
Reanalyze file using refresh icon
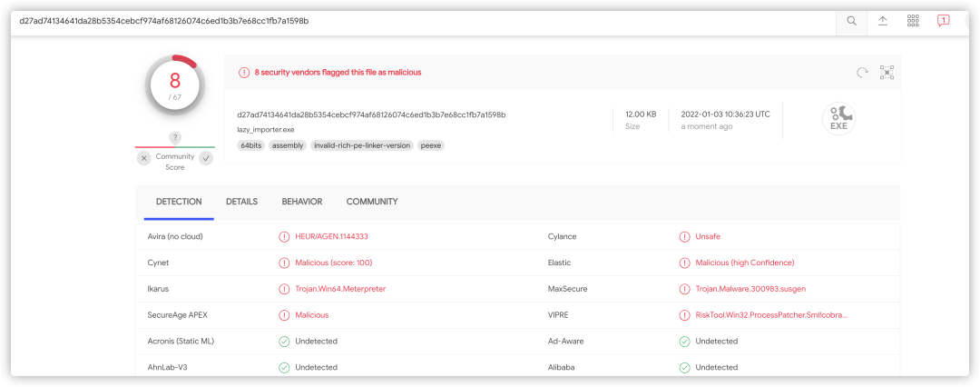(863, 73)
